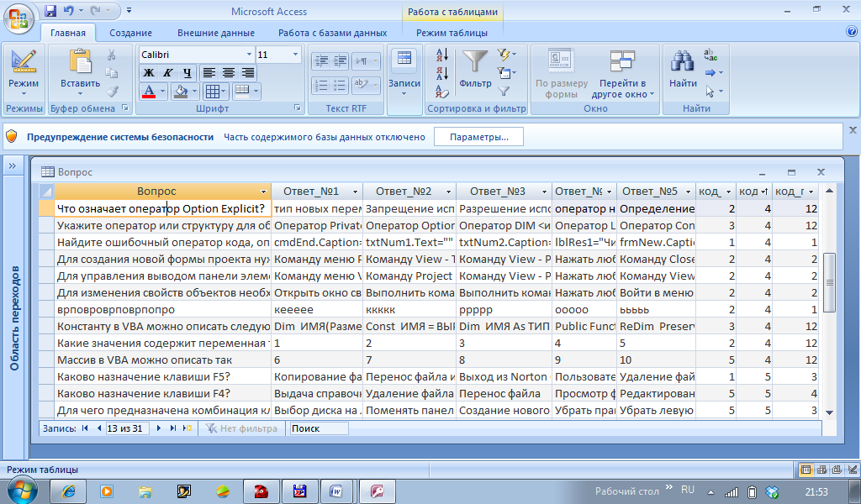Open the Windows Start button
The width and height of the screenshot is (861, 504).
[22, 490]
